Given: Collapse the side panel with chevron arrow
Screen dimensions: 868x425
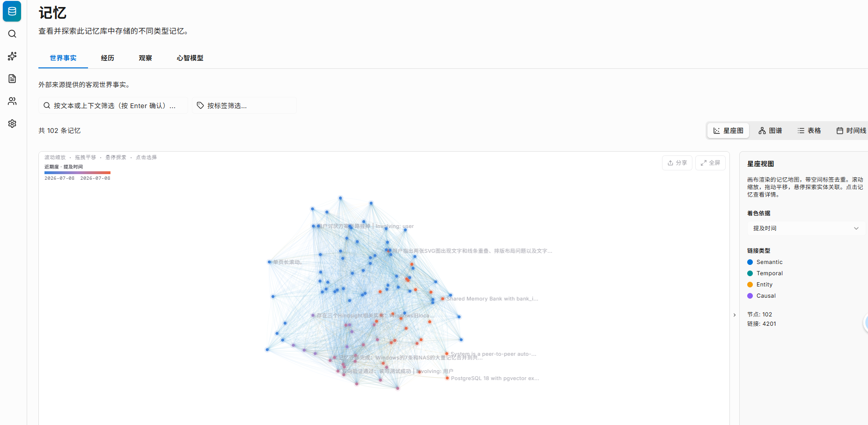Looking at the screenshot, I should click(x=735, y=315).
